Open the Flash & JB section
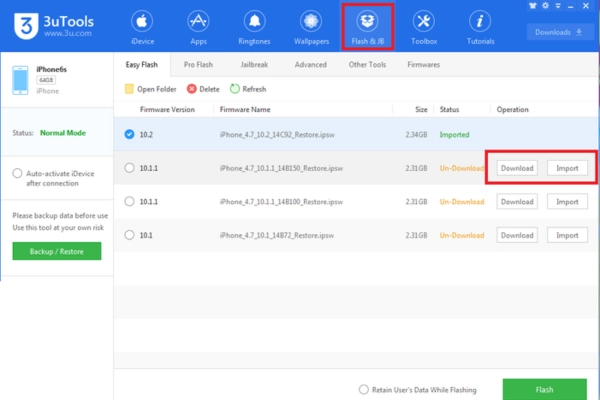 tap(367, 29)
